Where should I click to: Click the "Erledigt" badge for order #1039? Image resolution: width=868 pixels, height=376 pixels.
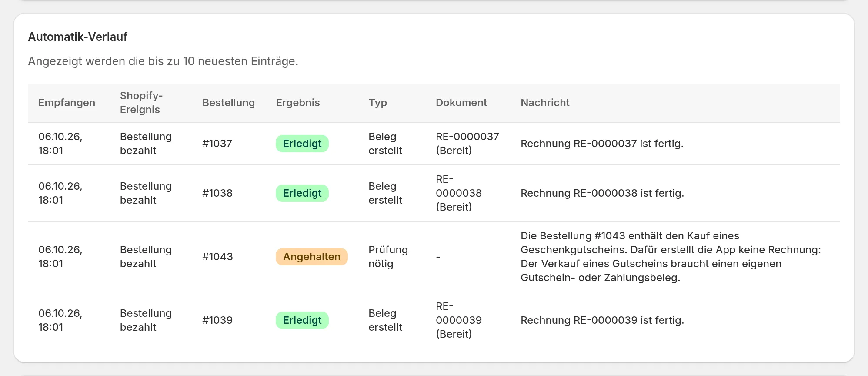point(302,320)
